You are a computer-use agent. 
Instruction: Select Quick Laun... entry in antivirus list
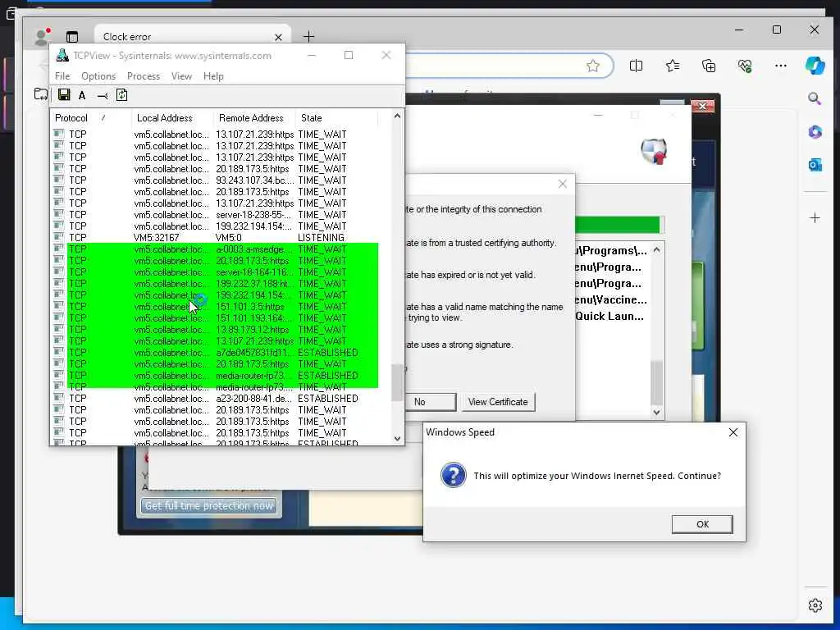coord(610,316)
